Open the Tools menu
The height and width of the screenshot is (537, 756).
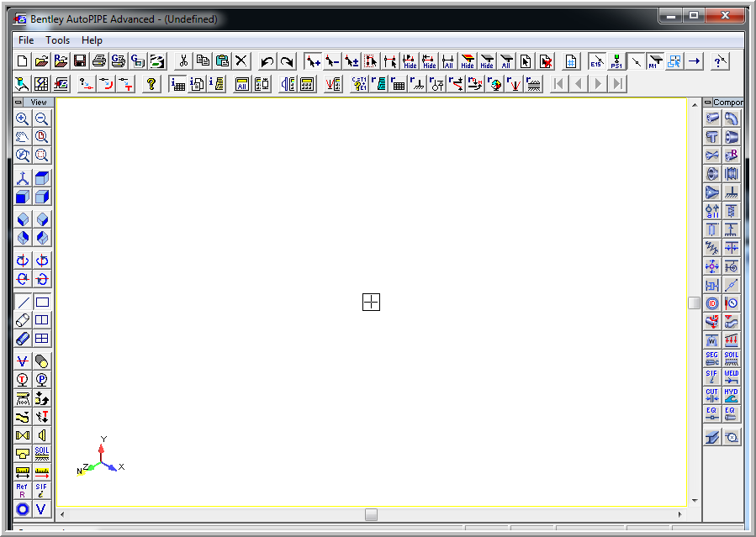click(58, 40)
